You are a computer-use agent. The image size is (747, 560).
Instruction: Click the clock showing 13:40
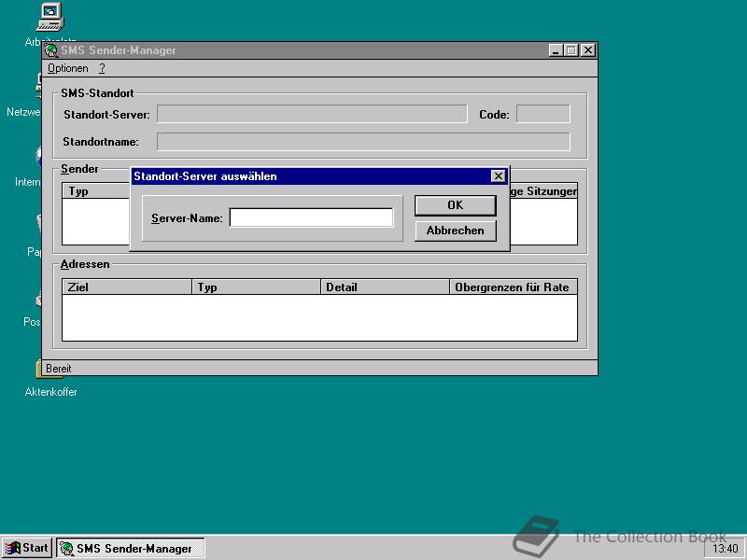[x=725, y=549]
